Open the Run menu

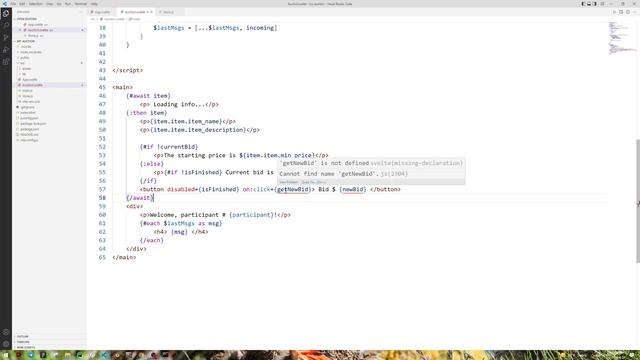point(68,4)
